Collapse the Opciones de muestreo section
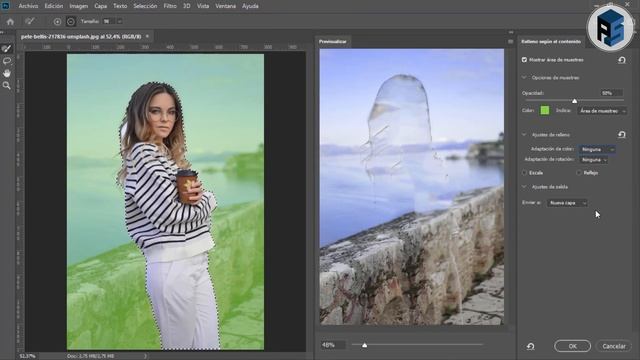This screenshot has height=360, width=640. coord(524,77)
